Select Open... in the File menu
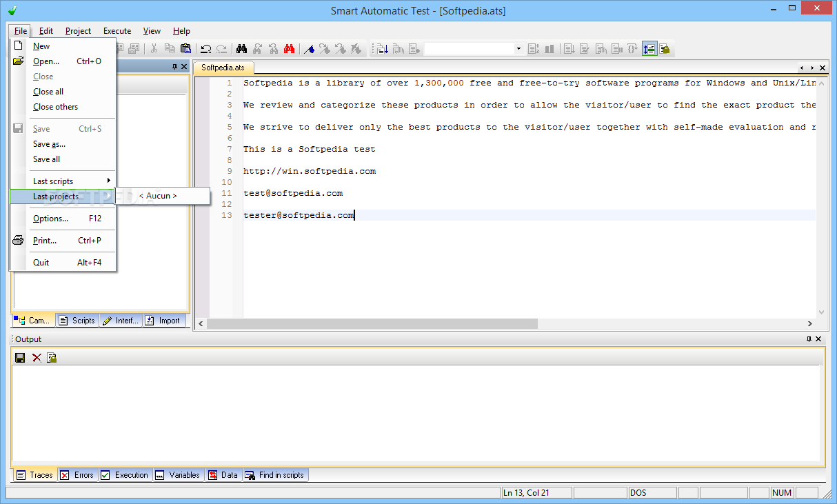837x504 pixels. pos(63,61)
